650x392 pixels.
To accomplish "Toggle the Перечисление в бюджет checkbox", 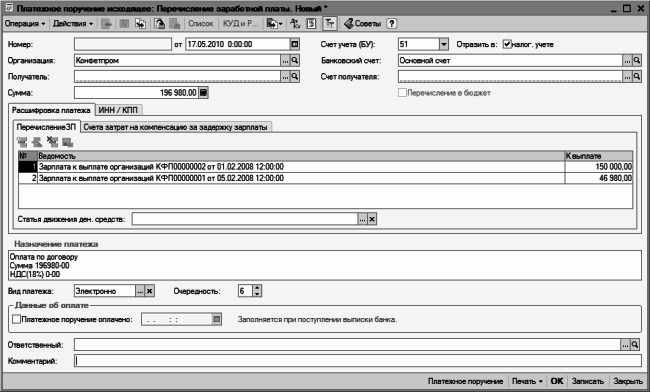I will click(402, 93).
